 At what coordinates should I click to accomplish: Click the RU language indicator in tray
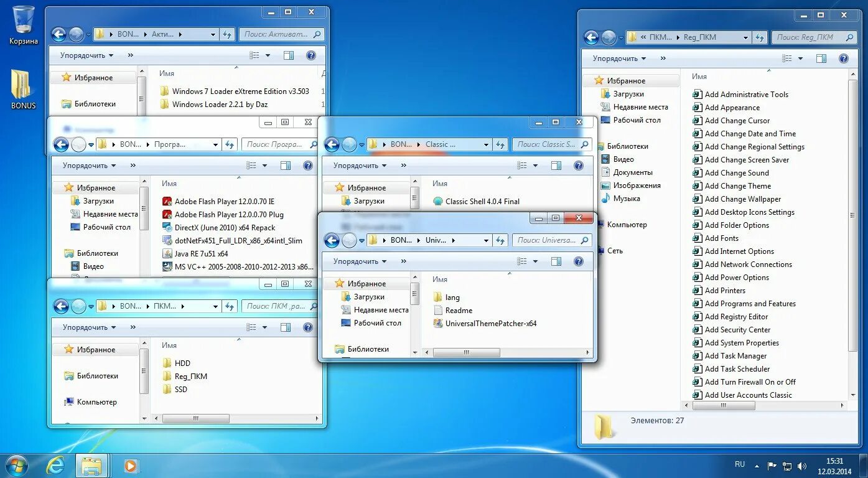click(x=740, y=464)
